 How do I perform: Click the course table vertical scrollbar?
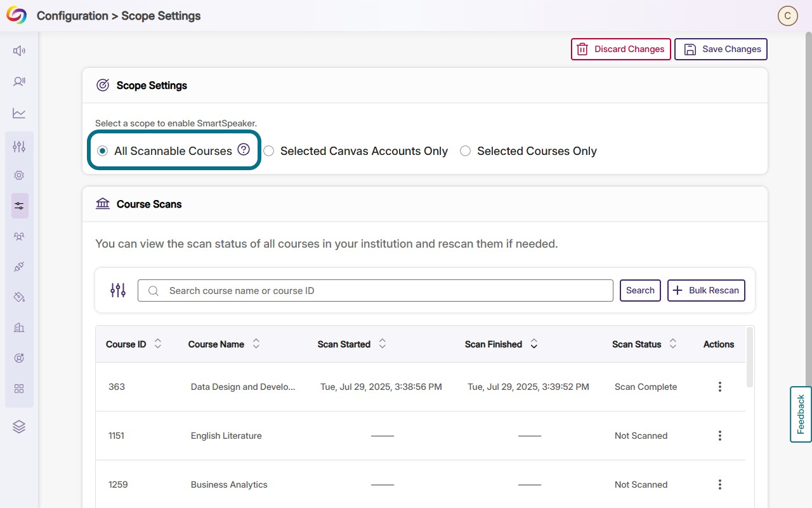coord(750,357)
